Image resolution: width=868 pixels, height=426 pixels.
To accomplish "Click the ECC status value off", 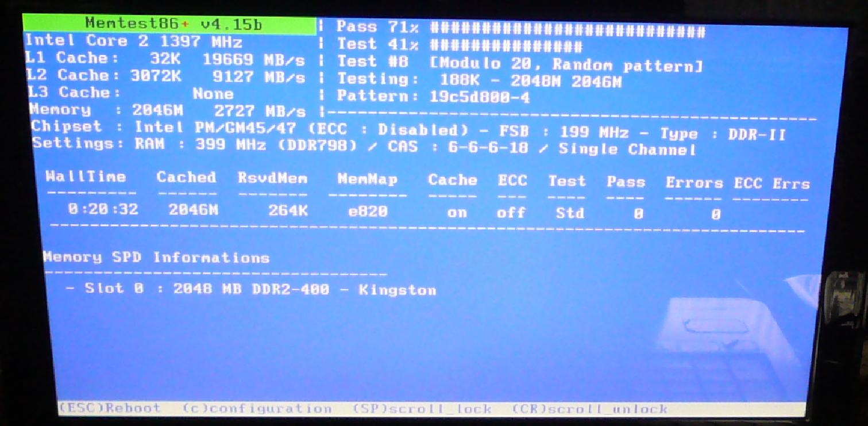I will click(x=511, y=213).
